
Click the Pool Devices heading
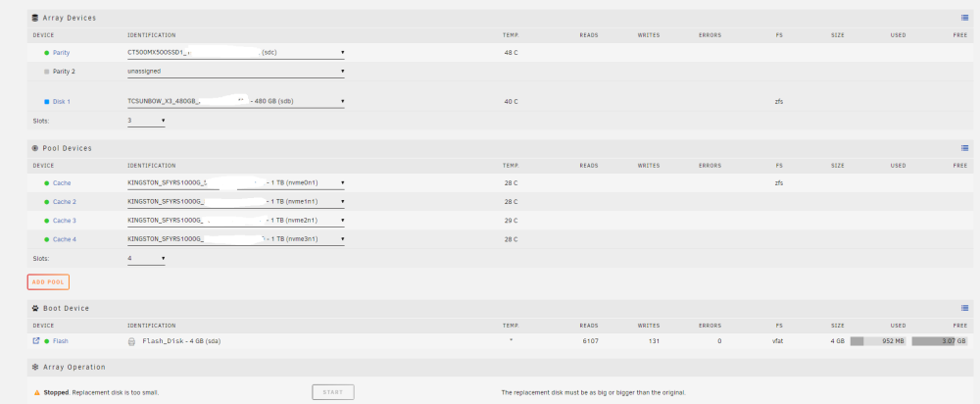point(67,148)
